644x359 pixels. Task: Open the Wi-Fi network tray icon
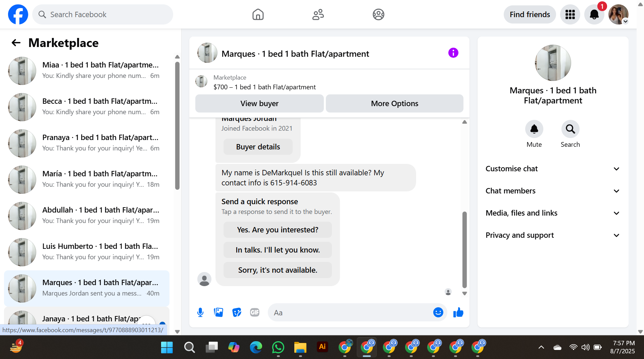coord(573,347)
